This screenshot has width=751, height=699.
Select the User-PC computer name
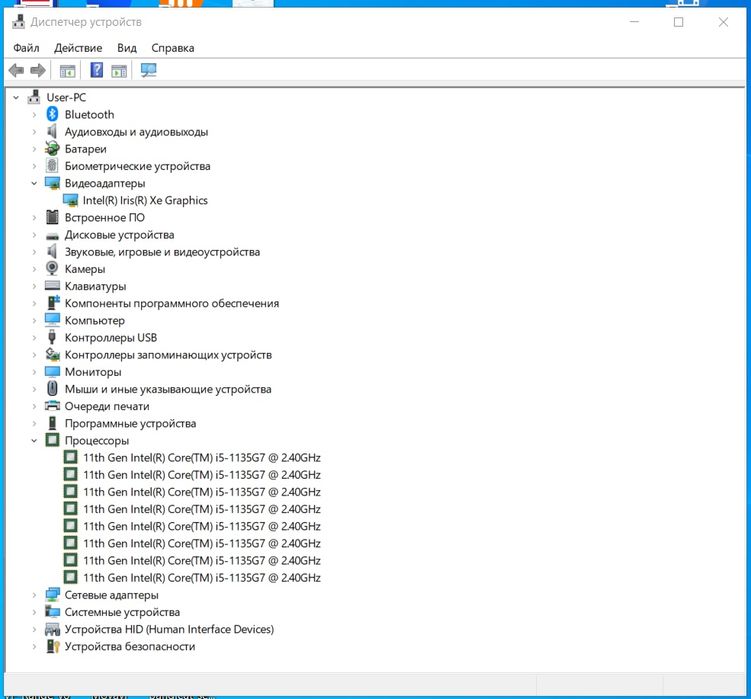click(66, 97)
